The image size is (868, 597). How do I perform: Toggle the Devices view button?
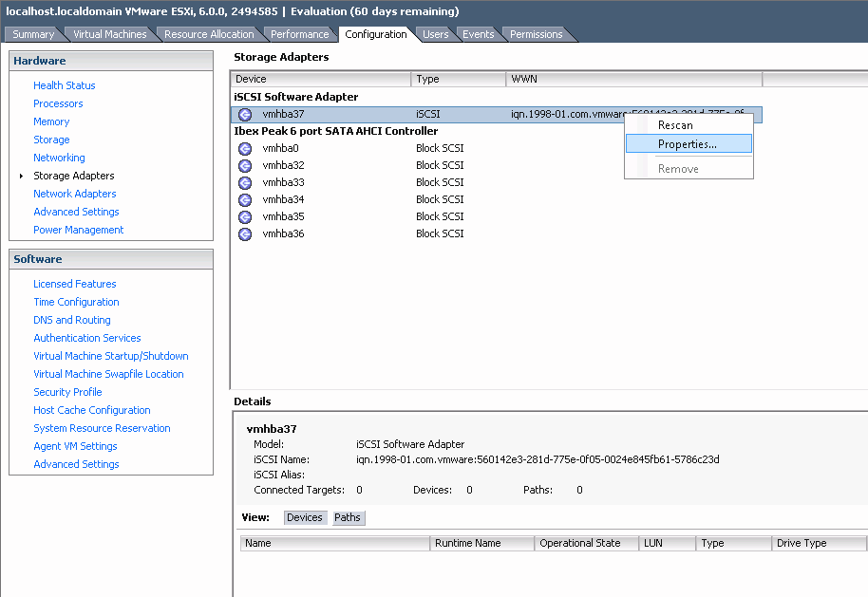(x=304, y=517)
